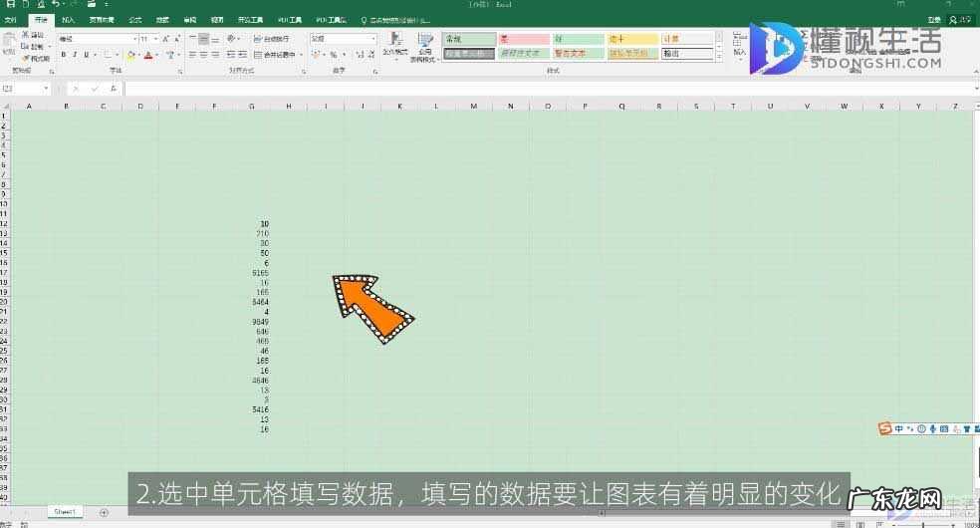Click the 格式刷 (Format Painter) brush
980x528 pixels.
click(36, 58)
